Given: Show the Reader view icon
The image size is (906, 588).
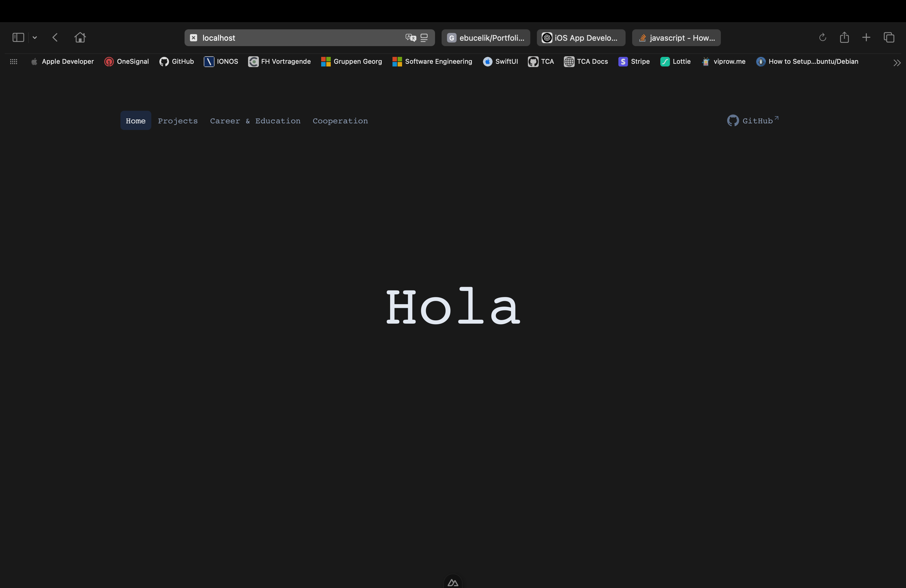Looking at the screenshot, I should pos(424,38).
